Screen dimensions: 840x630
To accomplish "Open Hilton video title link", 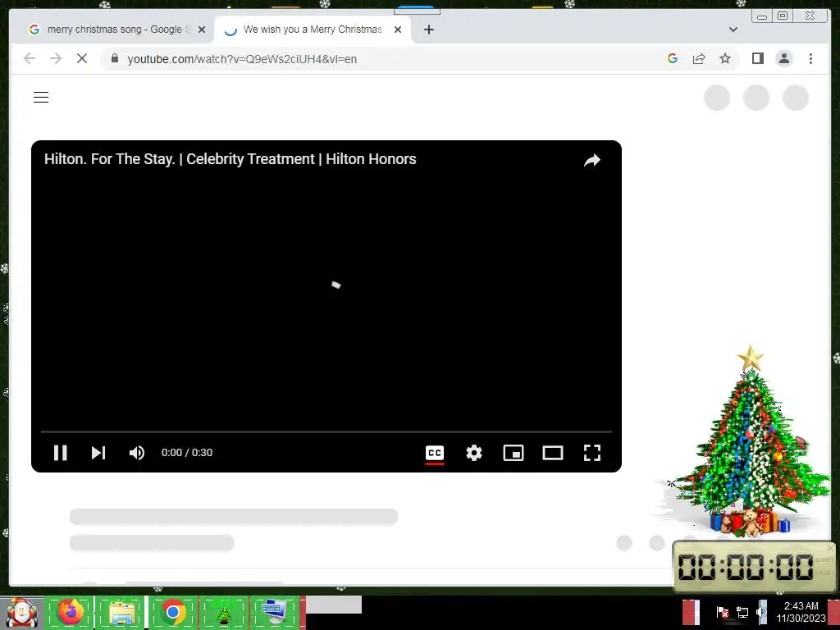I will pyautogui.click(x=231, y=159).
